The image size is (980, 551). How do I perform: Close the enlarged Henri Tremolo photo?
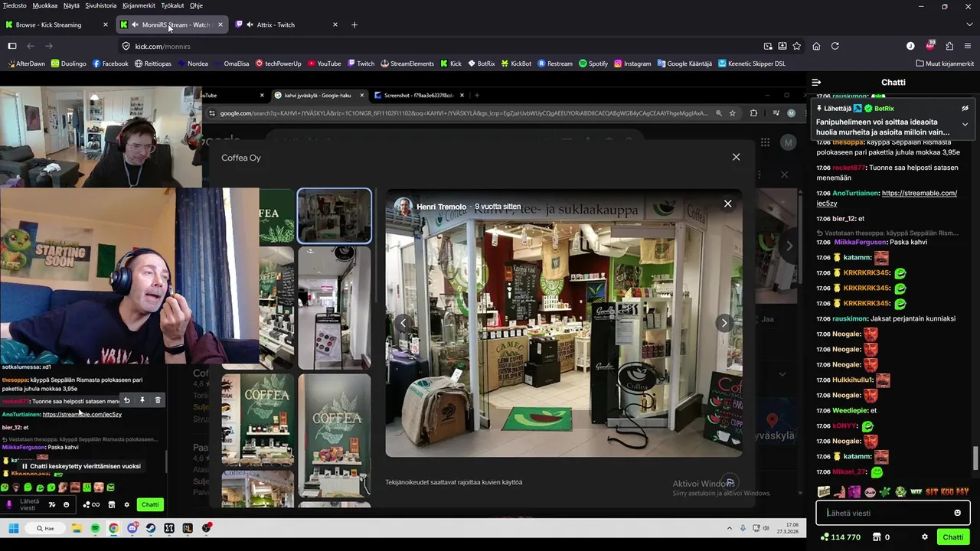727,204
